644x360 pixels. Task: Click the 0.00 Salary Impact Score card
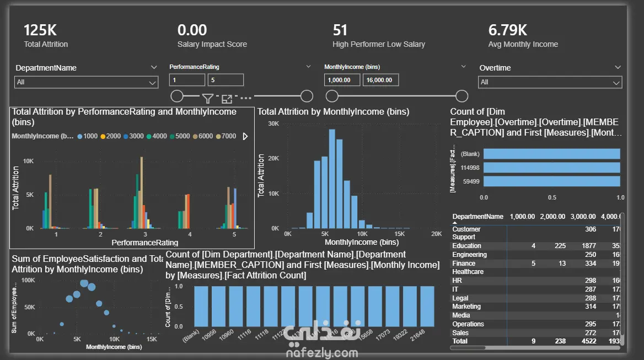(212, 35)
